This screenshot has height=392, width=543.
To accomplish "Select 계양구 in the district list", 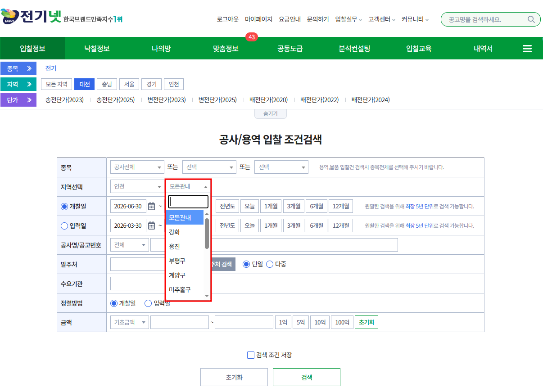I will pyautogui.click(x=185, y=275).
